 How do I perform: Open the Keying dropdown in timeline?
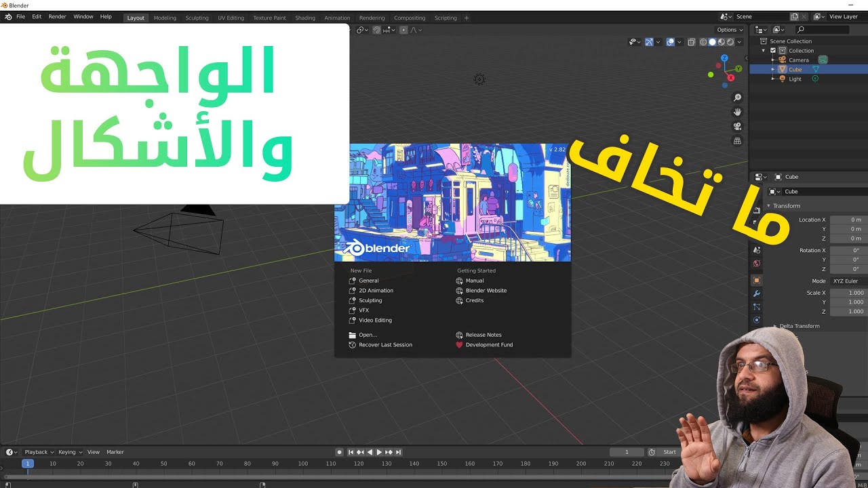click(x=70, y=452)
